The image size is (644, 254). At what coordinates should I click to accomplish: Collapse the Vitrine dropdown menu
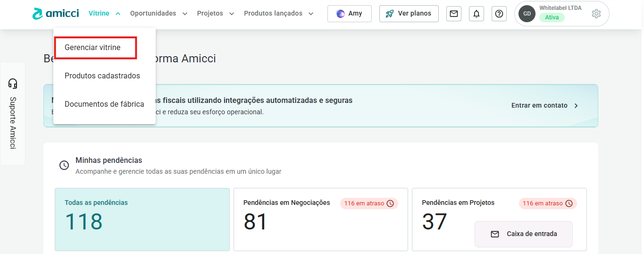(104, 14)
